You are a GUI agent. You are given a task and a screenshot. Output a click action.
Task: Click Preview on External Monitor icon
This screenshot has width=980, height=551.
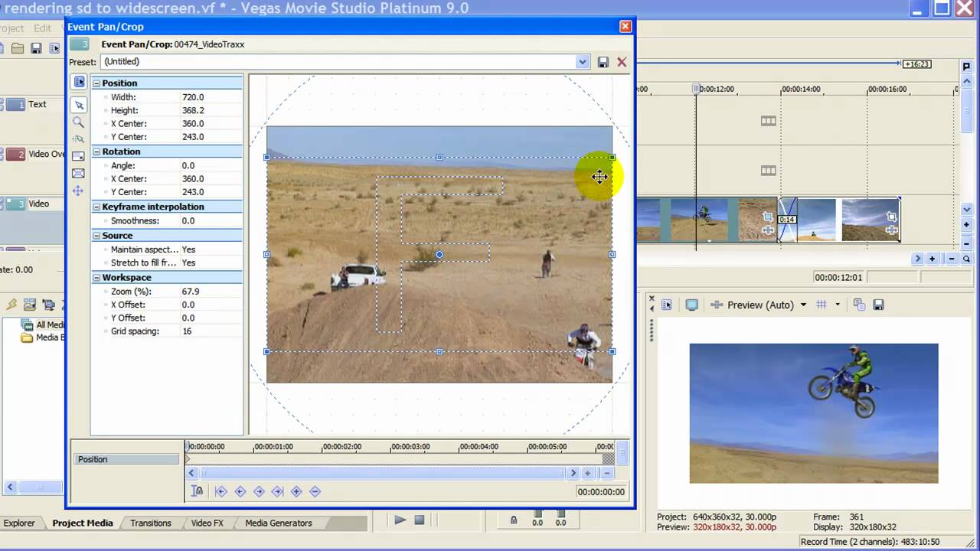tap(692, 305)
